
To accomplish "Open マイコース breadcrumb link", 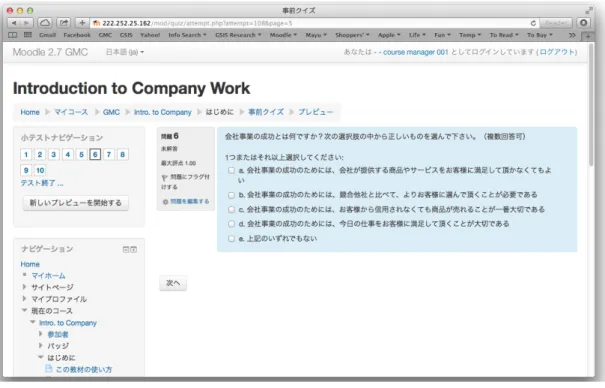I will 71,112.
